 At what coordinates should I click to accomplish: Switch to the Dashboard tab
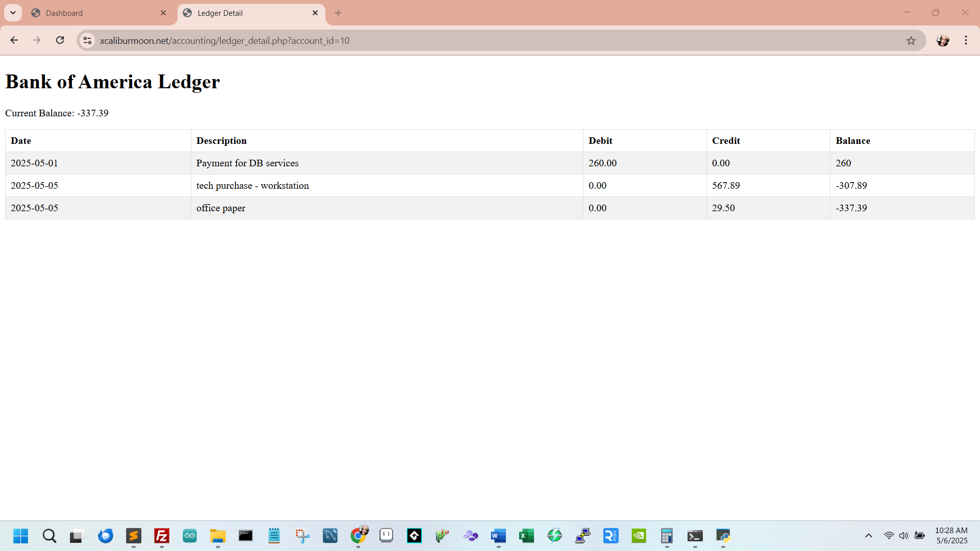pos(100,13)
